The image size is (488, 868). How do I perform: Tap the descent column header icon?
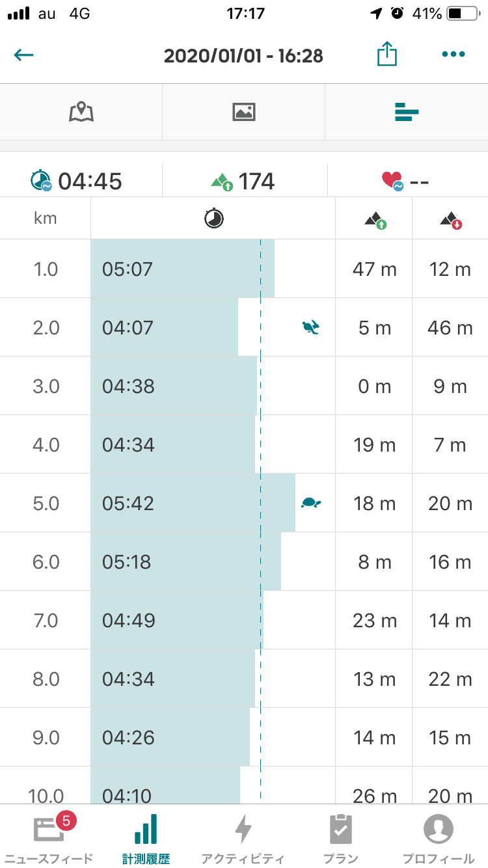[x=450, y=219]
